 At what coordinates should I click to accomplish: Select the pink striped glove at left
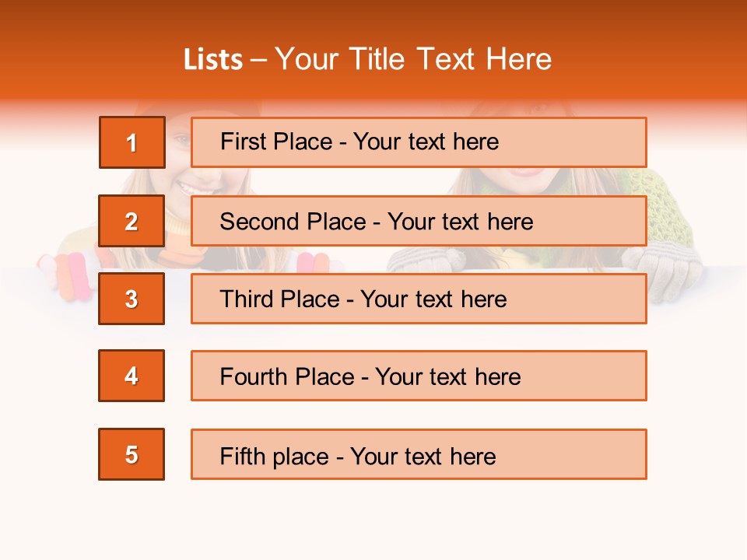pyautogui.click(x=67, y=277)
